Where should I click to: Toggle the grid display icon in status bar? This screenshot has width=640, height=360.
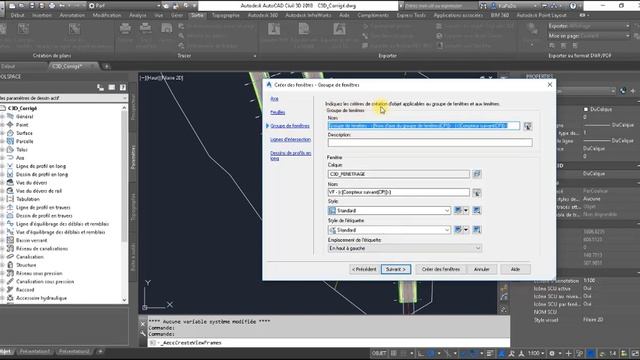tap(393, 353)
